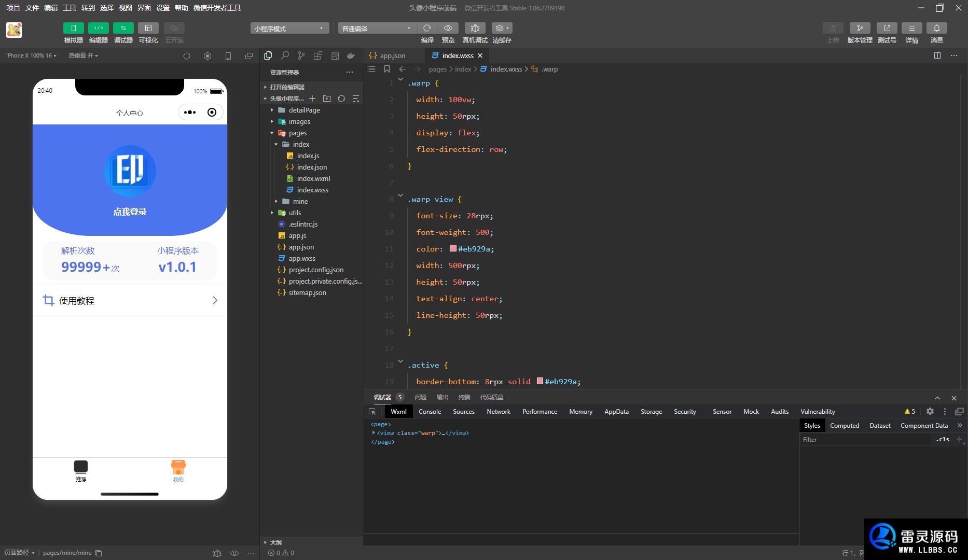Fold the .warp view rule
This screenshot has height=560, width=968.
click(x=400, y=195)
